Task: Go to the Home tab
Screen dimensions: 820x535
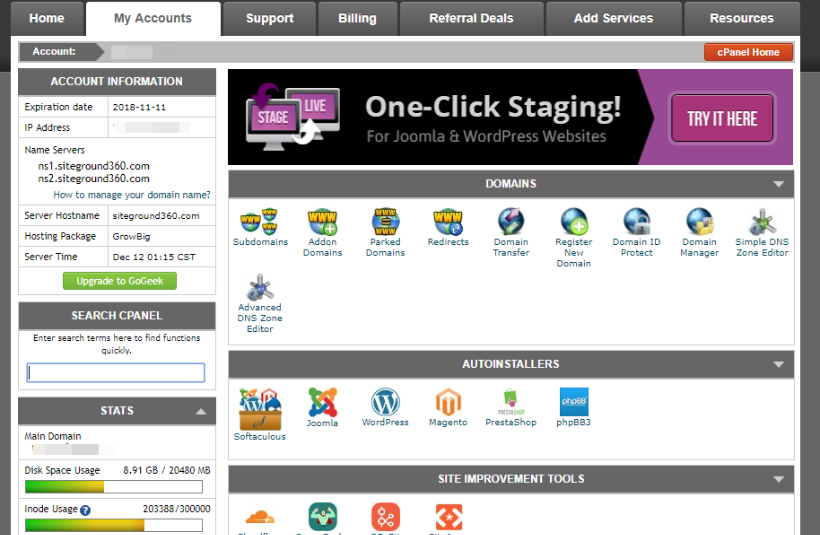Action: coord(47,18)
